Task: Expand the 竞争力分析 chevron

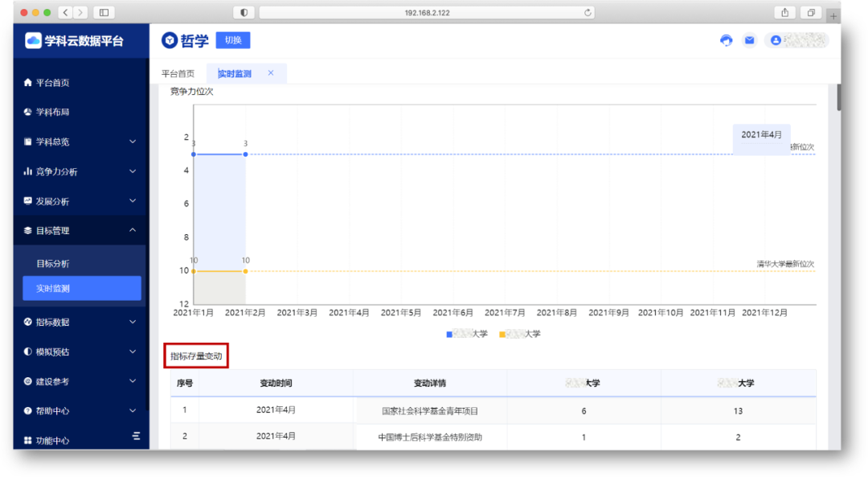Action: pos(133,171)
